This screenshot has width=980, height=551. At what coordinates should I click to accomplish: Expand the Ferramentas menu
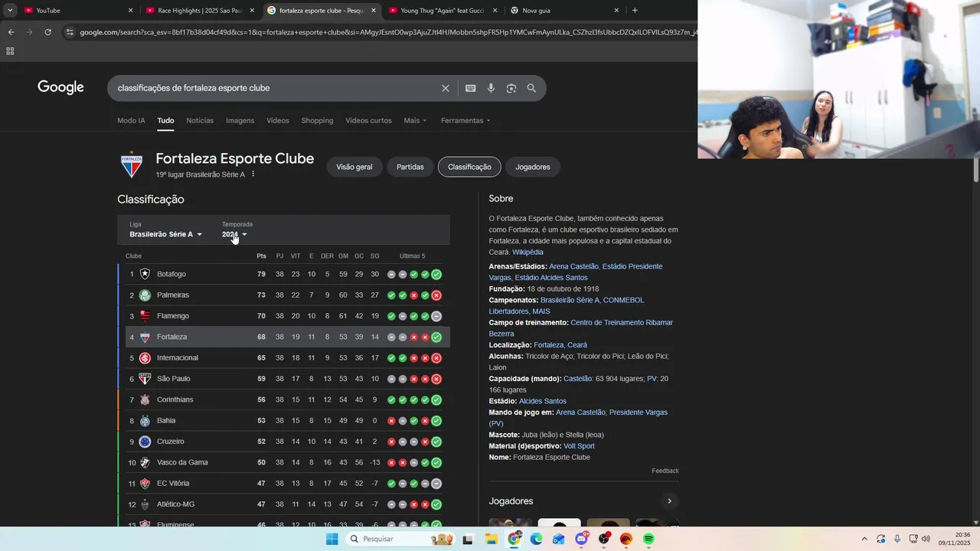pos(465,121)
